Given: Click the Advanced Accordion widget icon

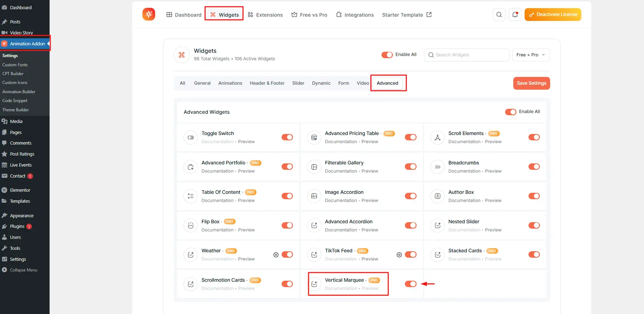Looking at the screenshot, I should click(314, 225).
